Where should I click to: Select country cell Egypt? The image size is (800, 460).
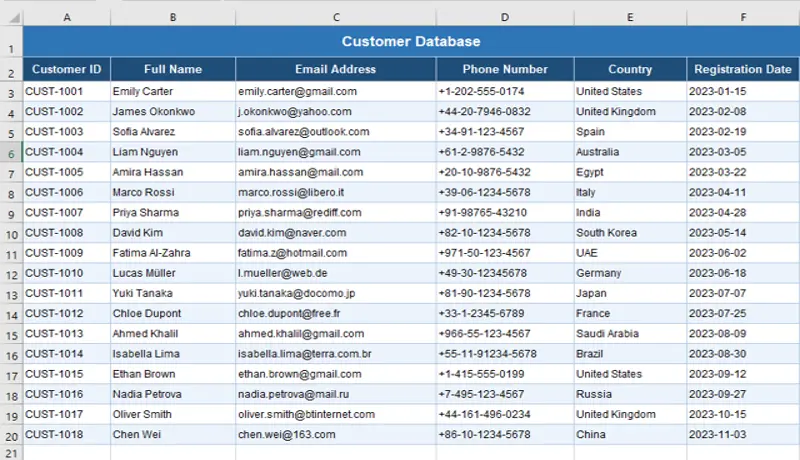630,172
